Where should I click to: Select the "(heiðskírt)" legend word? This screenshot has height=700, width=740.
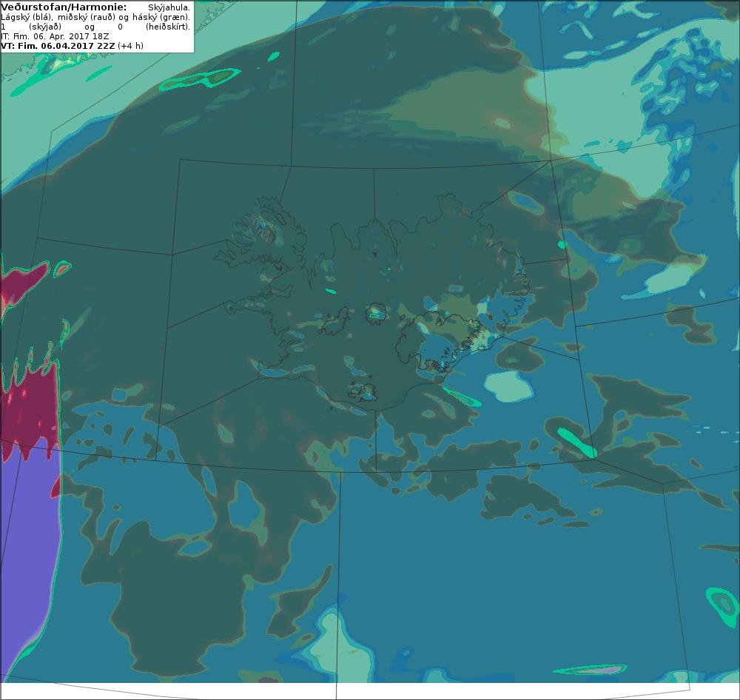tap(168, 27)
